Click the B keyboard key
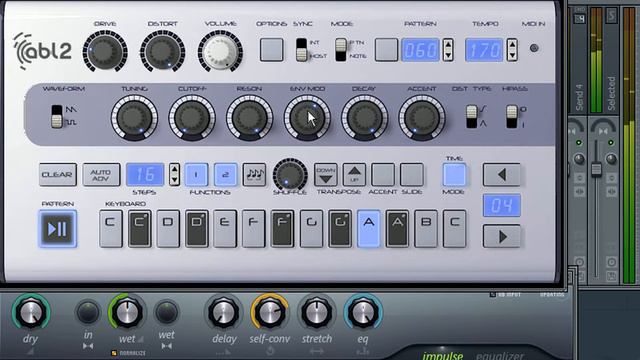The height and width of the screenshot is (360, 640). coord(426,229)
